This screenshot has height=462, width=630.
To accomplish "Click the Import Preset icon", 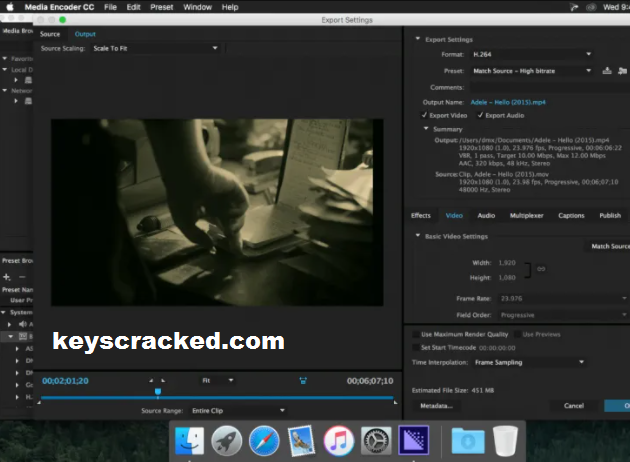I will (x=622, y=71).
